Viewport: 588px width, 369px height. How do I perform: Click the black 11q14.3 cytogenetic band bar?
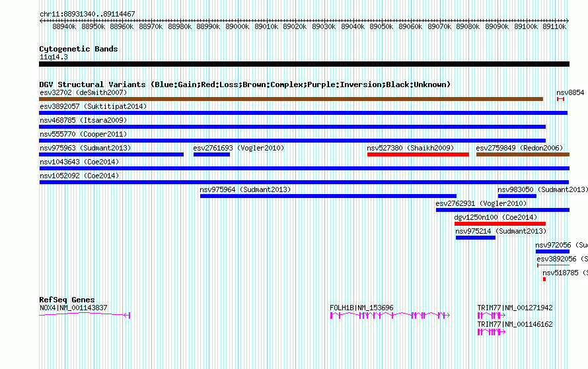[304, 64]
